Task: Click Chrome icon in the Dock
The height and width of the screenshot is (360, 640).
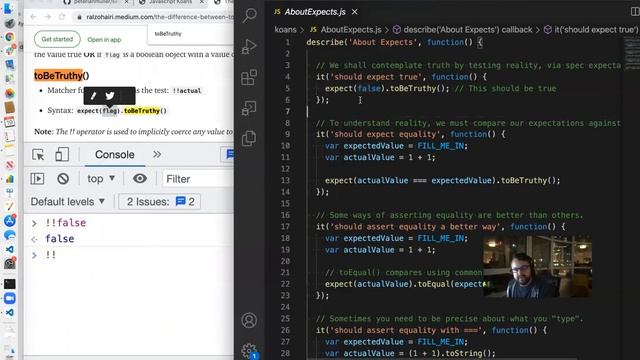Action: click(10, 37)
